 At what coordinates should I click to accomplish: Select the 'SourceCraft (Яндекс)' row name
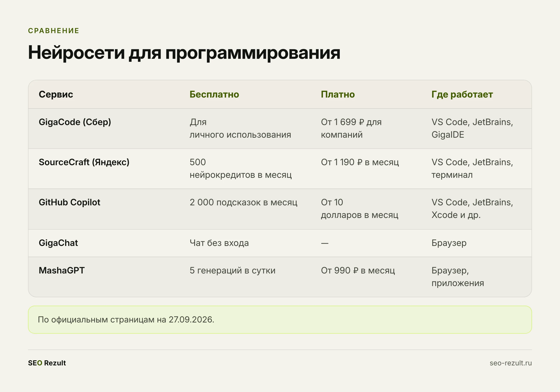coord(84,162)
